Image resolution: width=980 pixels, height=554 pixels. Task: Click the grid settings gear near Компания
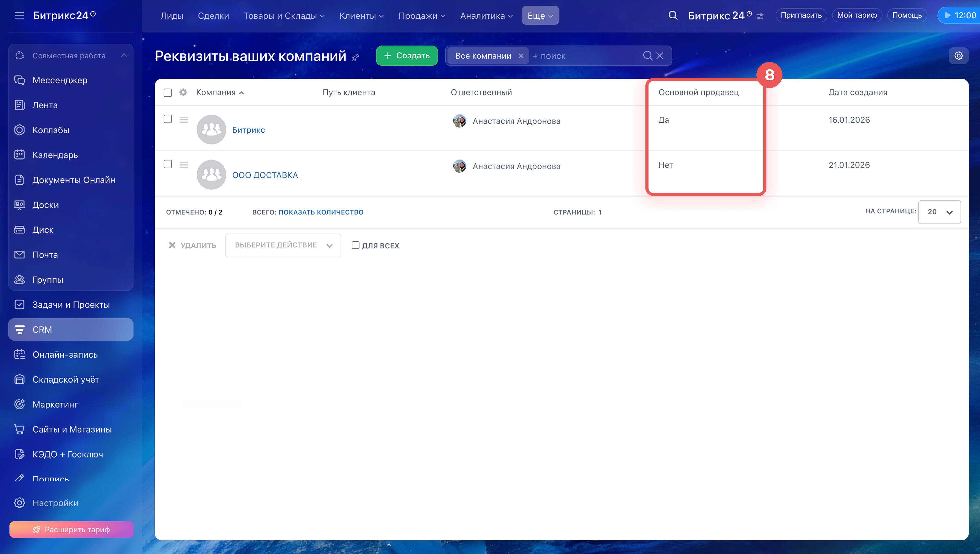pyautogui.click(x=183, y=92)
